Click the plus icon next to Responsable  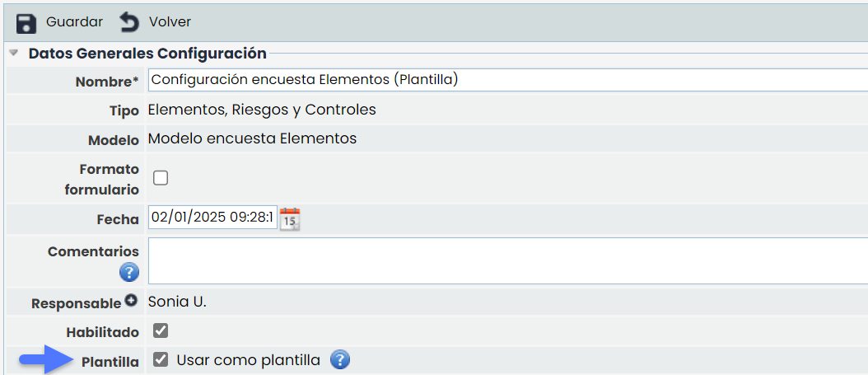[x=130, y=302]
